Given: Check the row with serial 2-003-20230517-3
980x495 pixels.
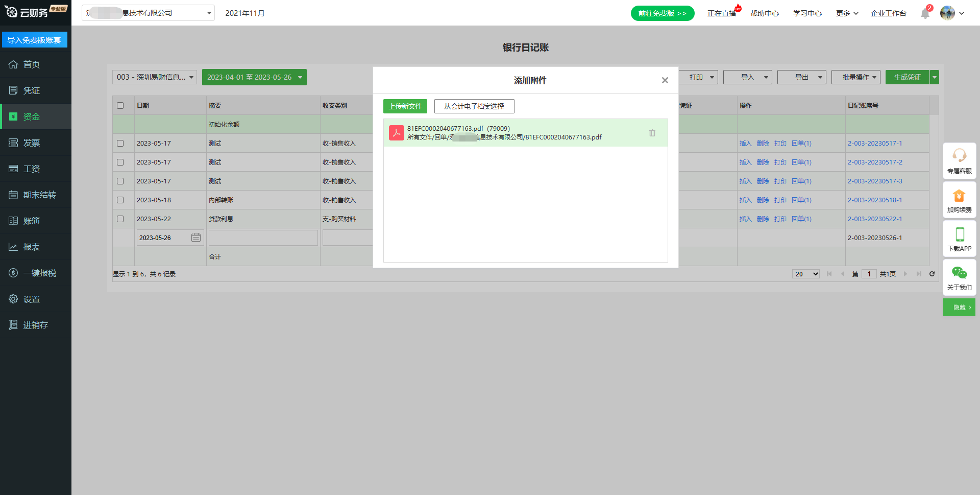Looking at the screenshot, I should (120, 181).
